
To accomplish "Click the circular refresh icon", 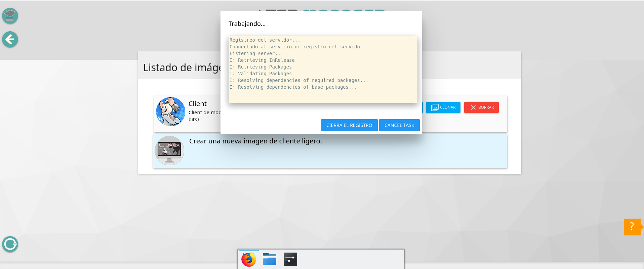I will [10, 244].
